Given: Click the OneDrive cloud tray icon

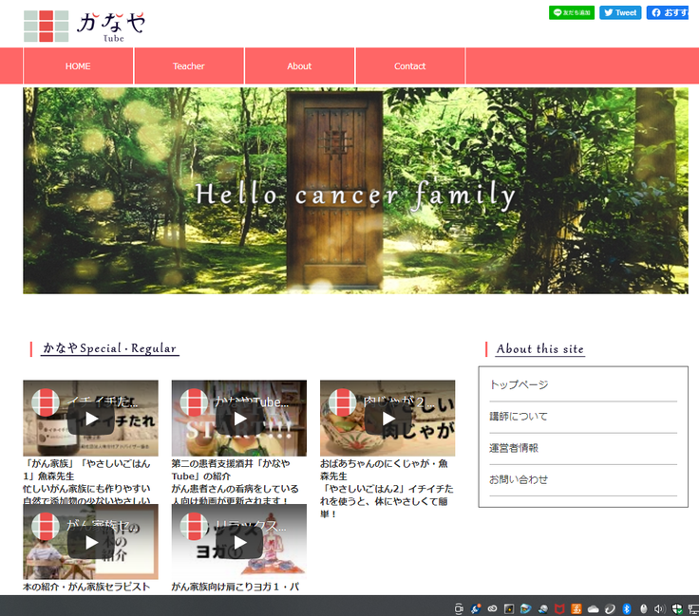Looking at the screenshot, I should point(593,607).
